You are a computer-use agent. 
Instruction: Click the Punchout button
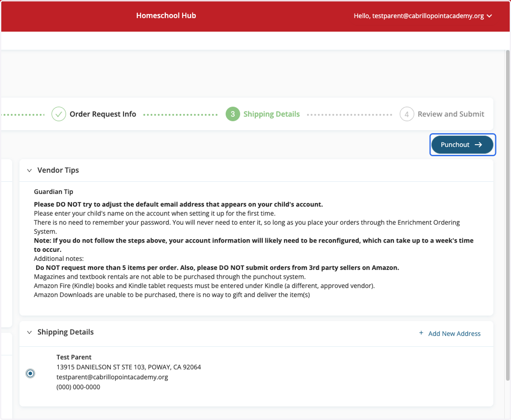point(462,145)
